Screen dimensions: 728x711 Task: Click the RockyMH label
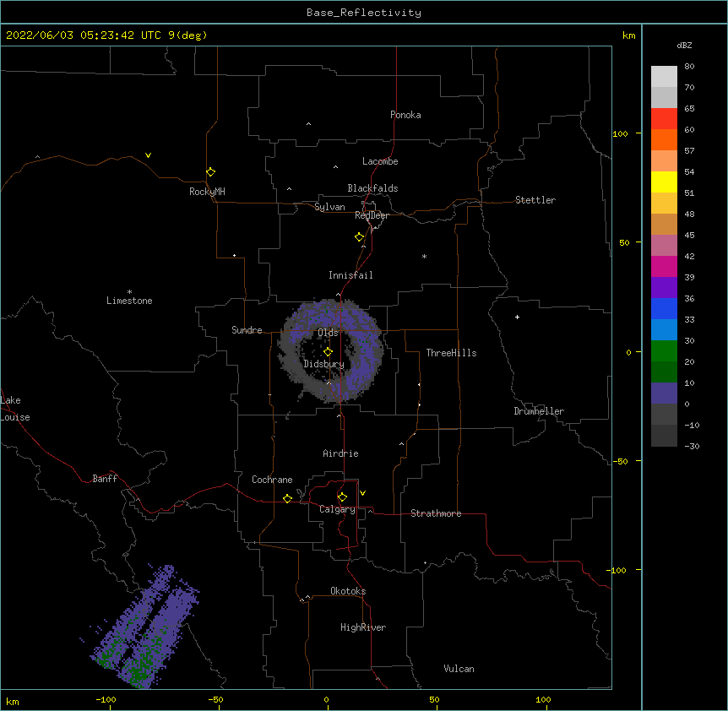(x=207, y=192)
